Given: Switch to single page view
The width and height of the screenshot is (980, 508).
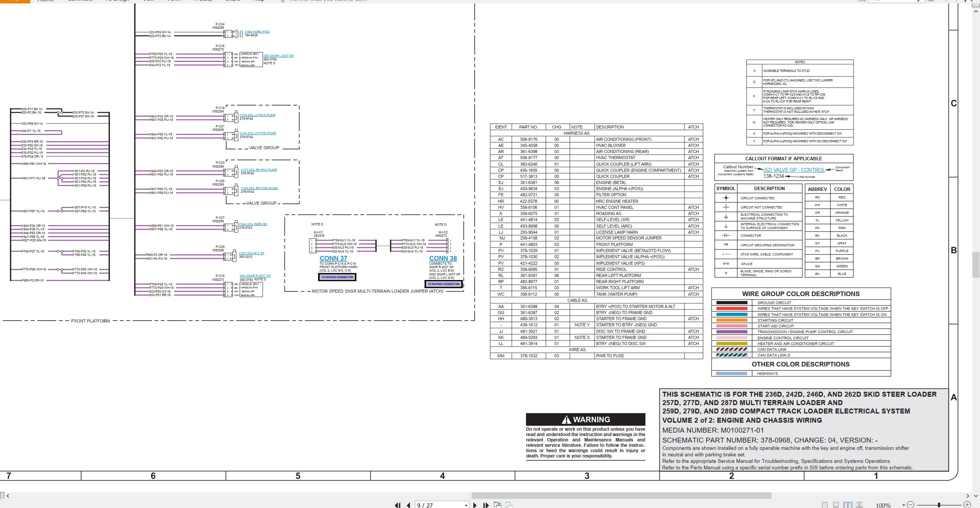Looking at the screenshot, I should pos(825,505).
